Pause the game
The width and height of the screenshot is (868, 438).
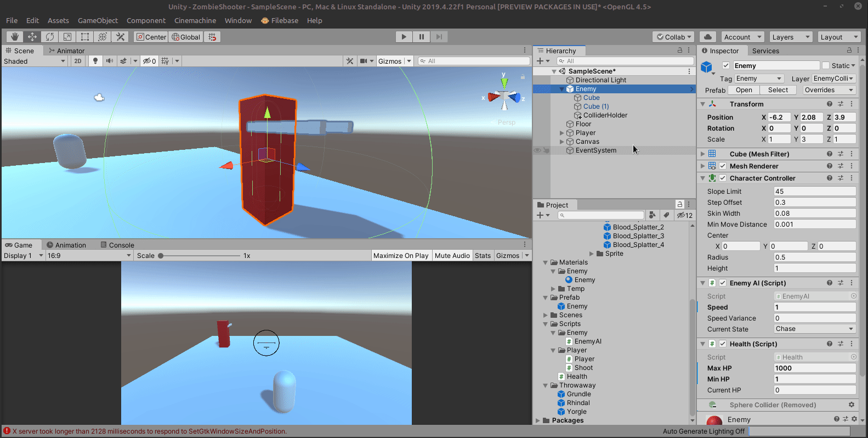click(422, 37)
